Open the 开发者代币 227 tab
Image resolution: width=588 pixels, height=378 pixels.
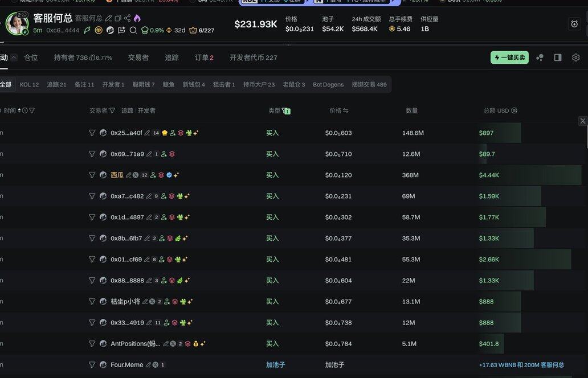(253, 57)
